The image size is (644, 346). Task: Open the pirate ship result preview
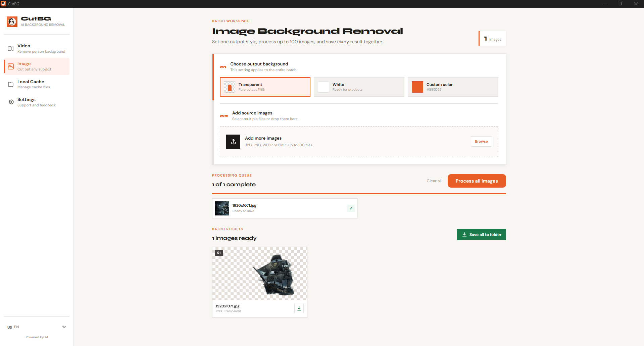[260, 274]
